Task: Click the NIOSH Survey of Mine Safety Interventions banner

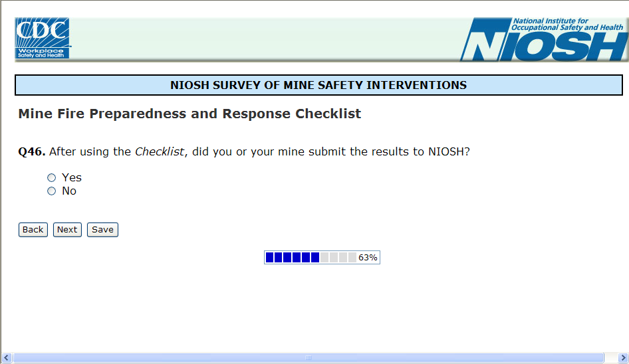Action: tap(318, 85)
